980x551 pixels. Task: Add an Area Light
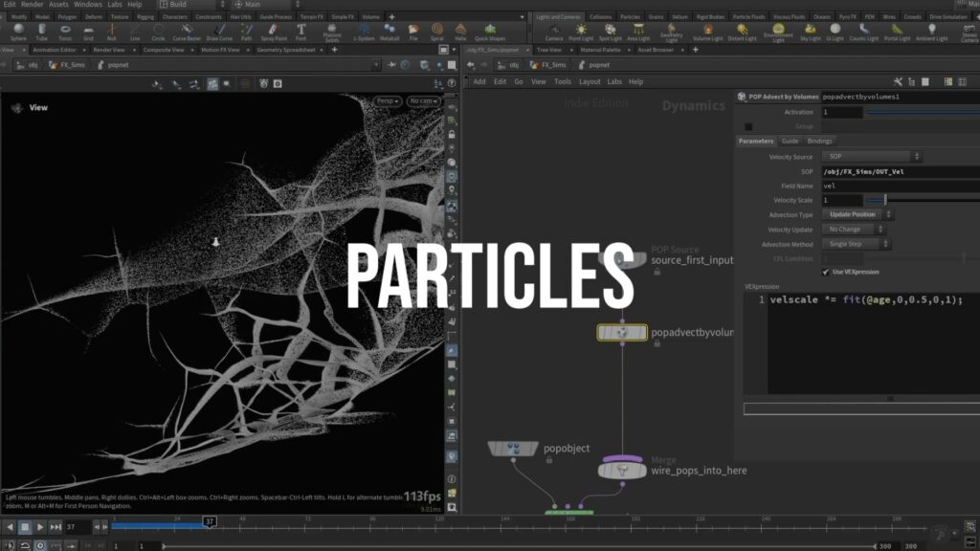(x=638, y=32)
